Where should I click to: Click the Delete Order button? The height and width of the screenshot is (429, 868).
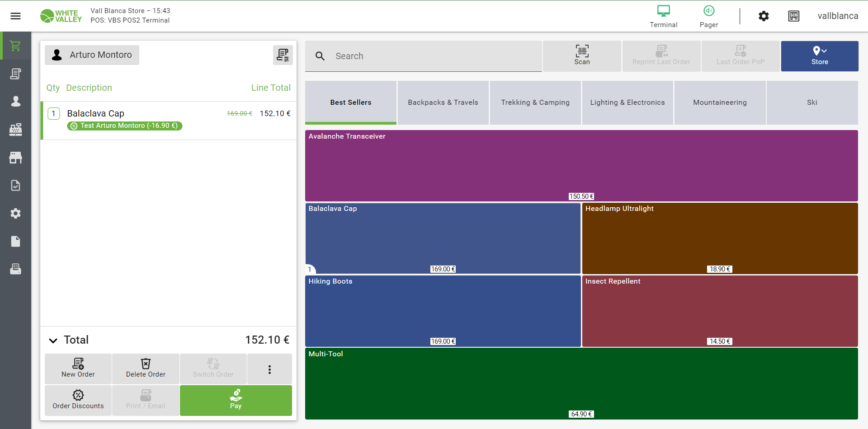(x=146, y=369)
